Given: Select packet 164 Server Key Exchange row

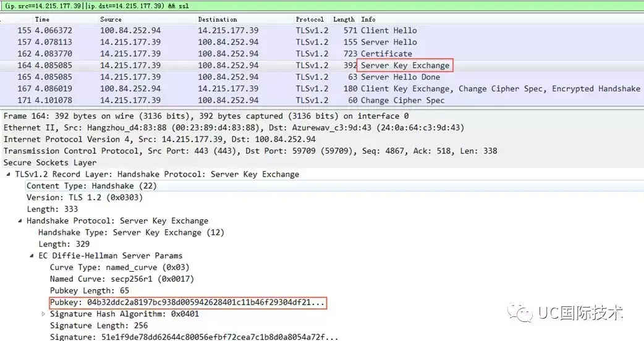Looking at the screenshot, I should (x=322, y=65).
